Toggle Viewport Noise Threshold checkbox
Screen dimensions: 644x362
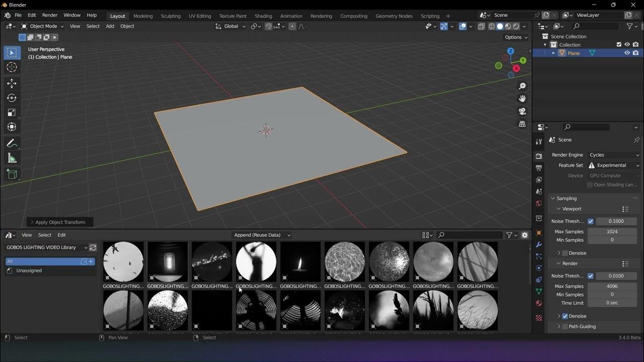(x=591, y=221)
